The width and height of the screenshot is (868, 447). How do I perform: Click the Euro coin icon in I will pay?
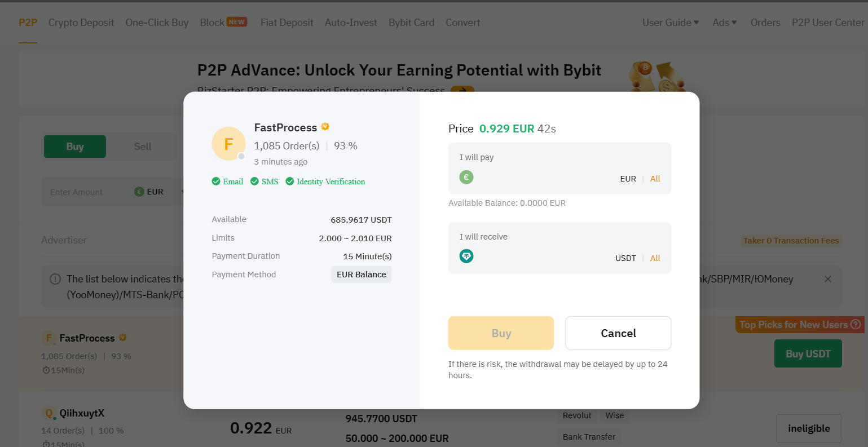click(x=466, y=177)
